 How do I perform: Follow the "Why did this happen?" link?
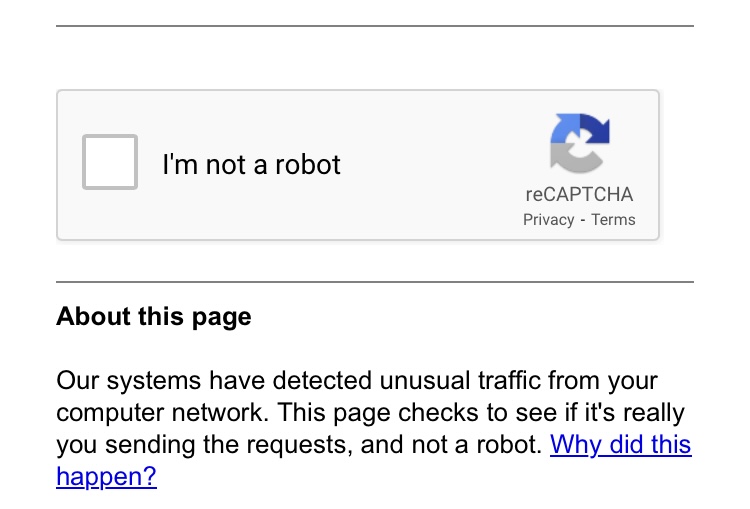620,444
